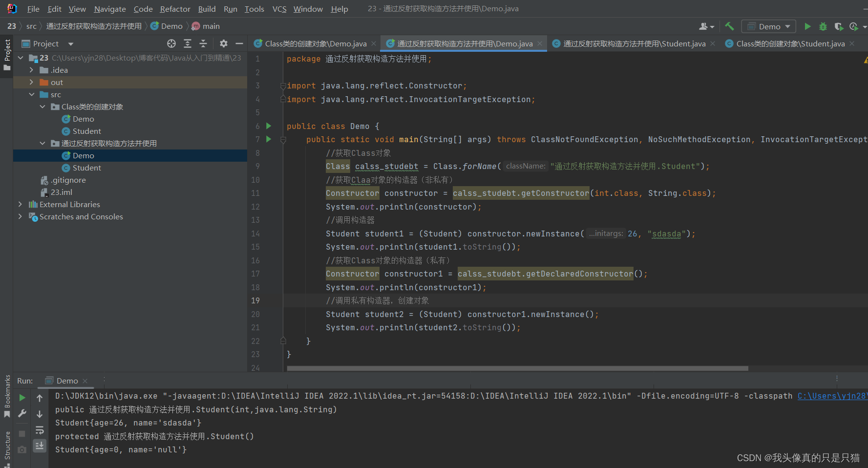Screen dimensions: 868x468
Task: Toggle Scroll to End in Run console
Action: (40, 446)
